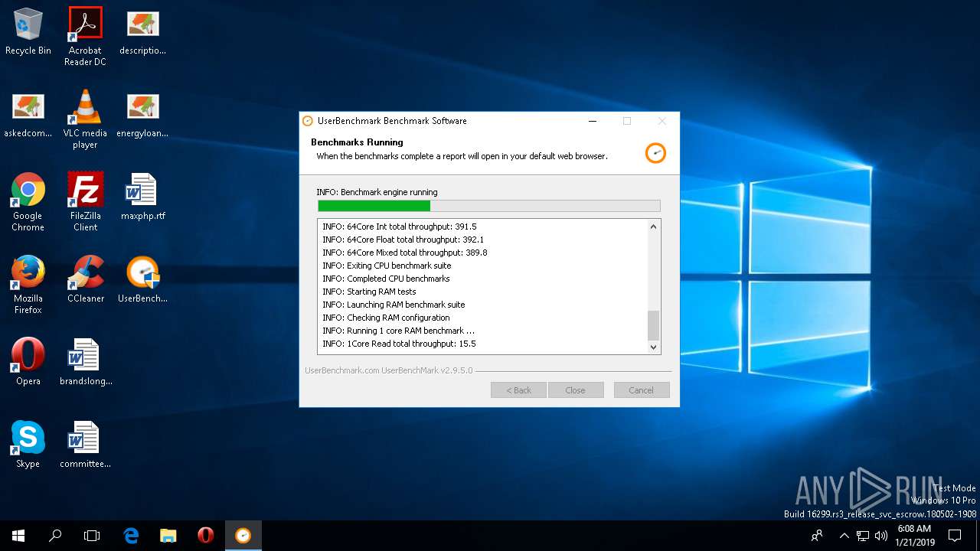The height and width of the screenshot is (551, 980).
Task: Open maxphp.rtf document icon
Action: coord(142,197)
